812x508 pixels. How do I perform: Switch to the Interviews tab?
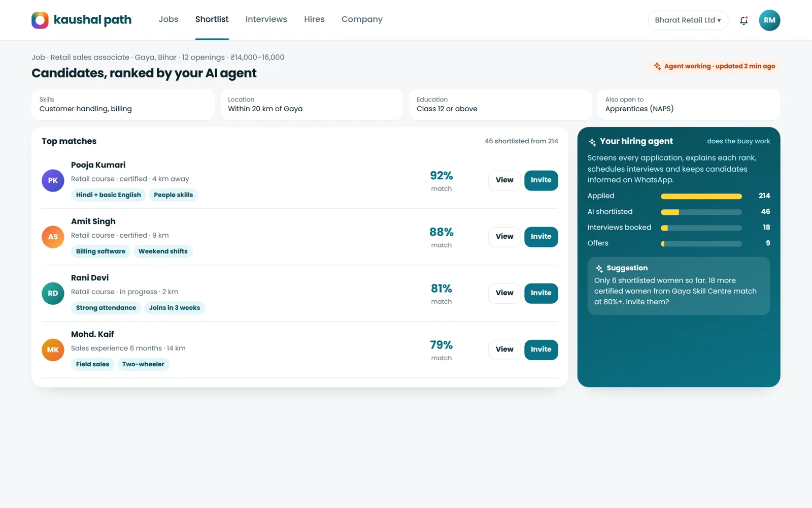pyautogui.click(x=266, y=19)
